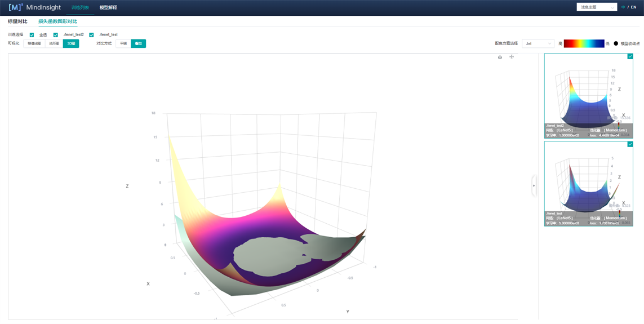This screenshot has height=324, width=644.
Task: Toggle check mark on lenet_test2 thumbnail corner
Action: tap(630, 56)
